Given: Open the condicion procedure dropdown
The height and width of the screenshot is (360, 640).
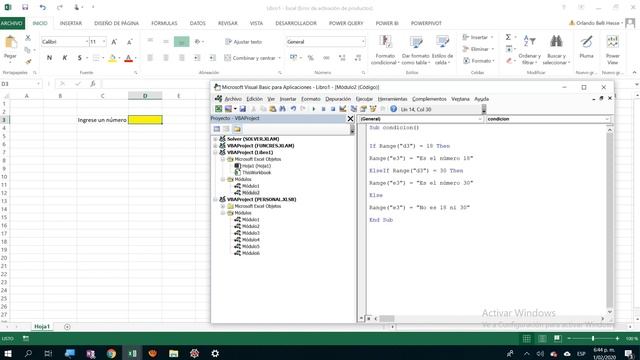Looking at the screenshot, I should tap(607, 119).
